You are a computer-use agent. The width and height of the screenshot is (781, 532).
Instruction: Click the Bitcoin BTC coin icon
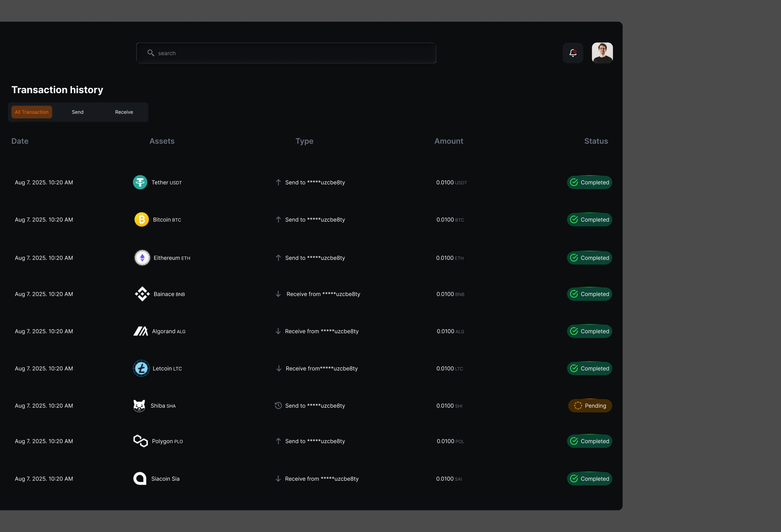pos(142,220)
